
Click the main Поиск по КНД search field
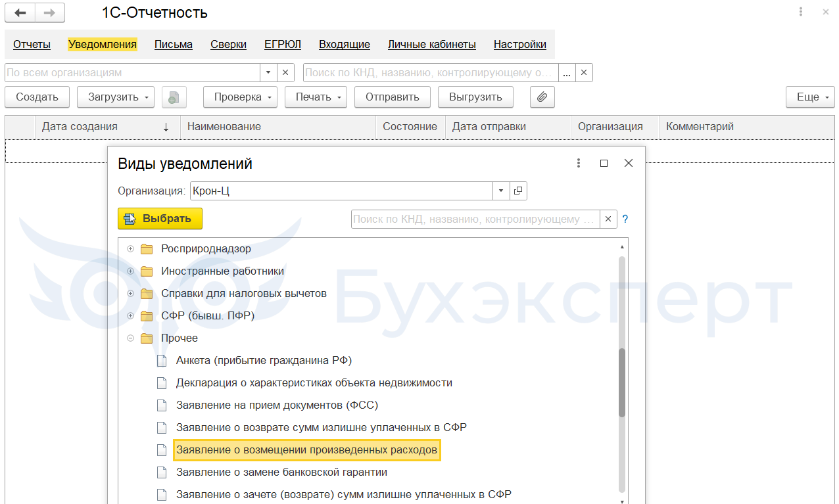431,72
